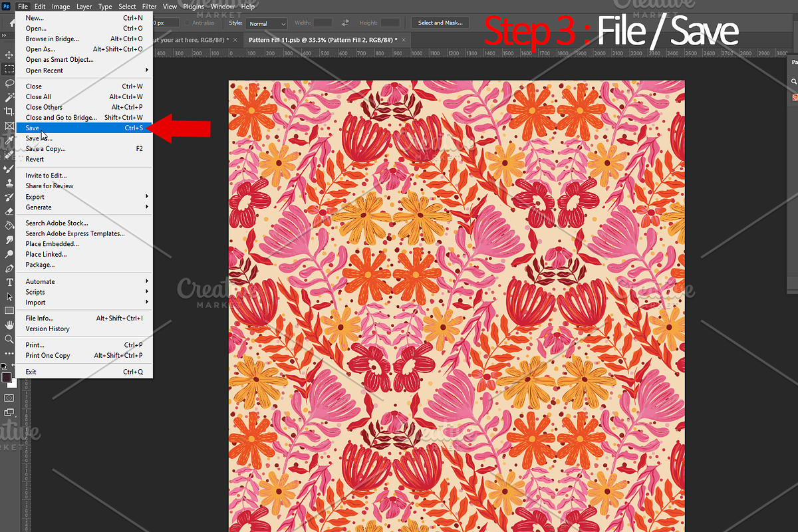The width and height of the screenshot is (798, 532).
Task: Select the Brush tool
Action: 9,168
